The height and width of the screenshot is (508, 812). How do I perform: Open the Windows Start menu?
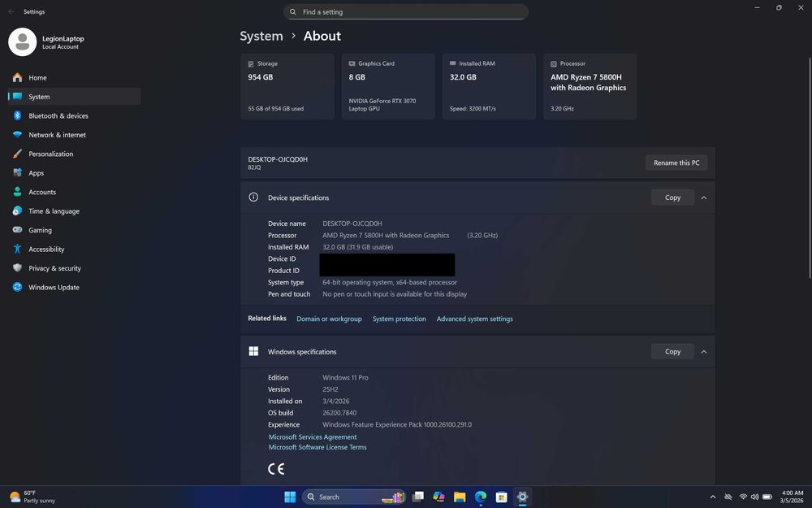[290, 497]
